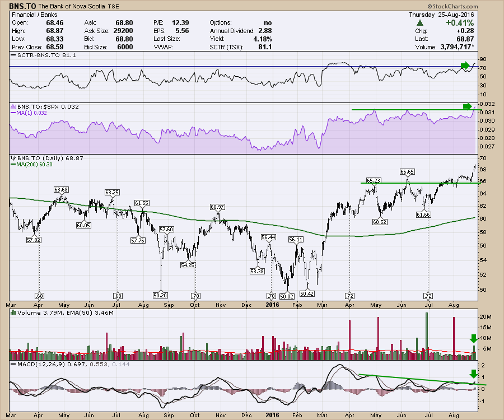Click the 20M volume axis label

(x=486, y=316)
